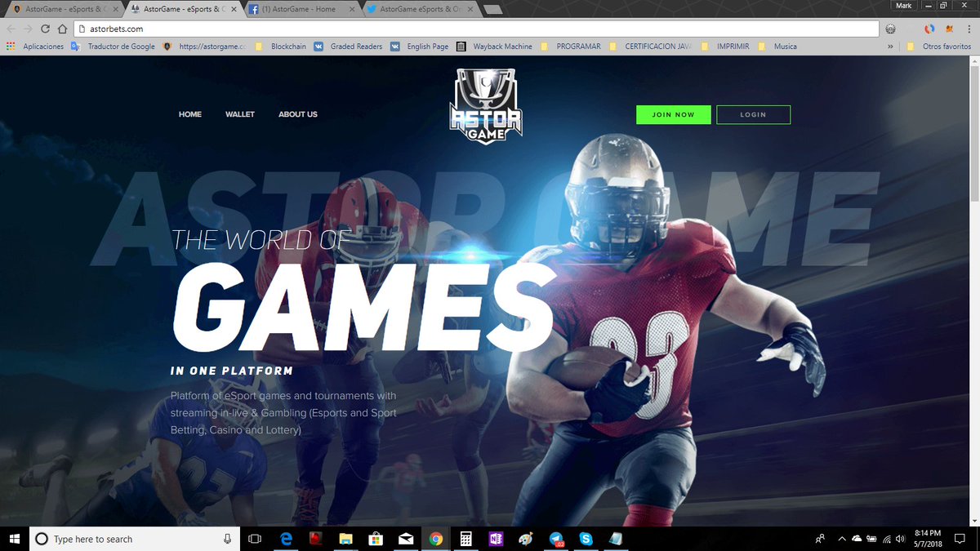The width and height of the screenshot is (980, 551).
Task: Open File Explorer from the taskbar
Action: tap(346, 539)
